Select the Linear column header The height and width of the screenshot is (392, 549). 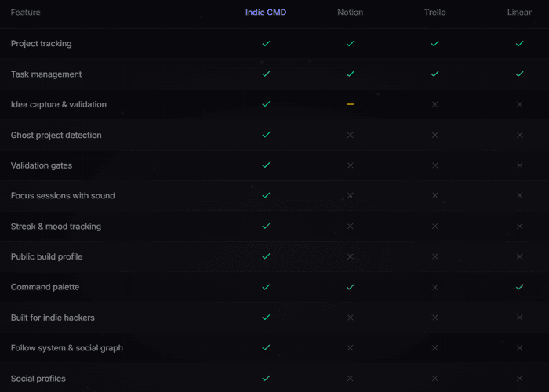(519, 13)
